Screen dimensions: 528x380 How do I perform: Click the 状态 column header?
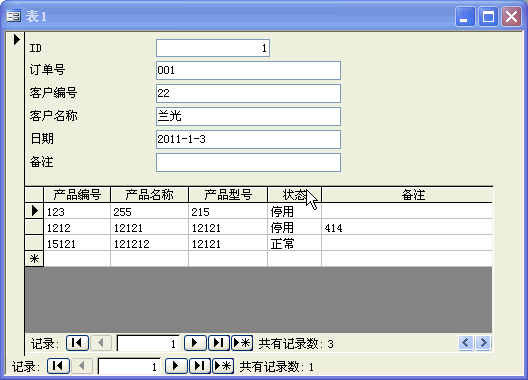pyautogui.click(x=295, y=195)
